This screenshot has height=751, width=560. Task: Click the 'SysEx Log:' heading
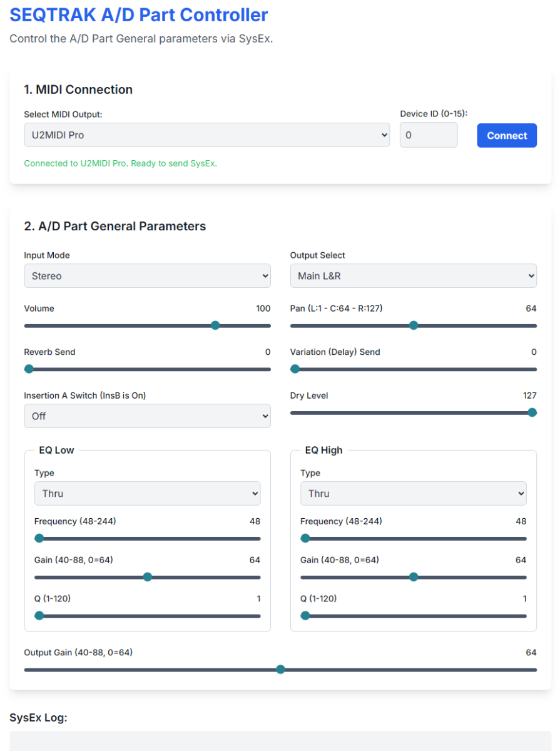pyautogui.click(x=38, y=718)
